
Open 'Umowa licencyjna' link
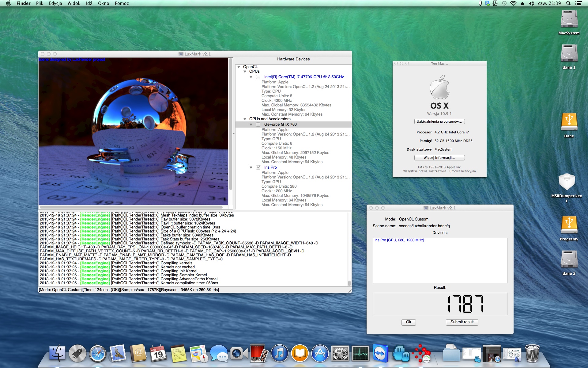pyautogui.click(x=462, y=171)
